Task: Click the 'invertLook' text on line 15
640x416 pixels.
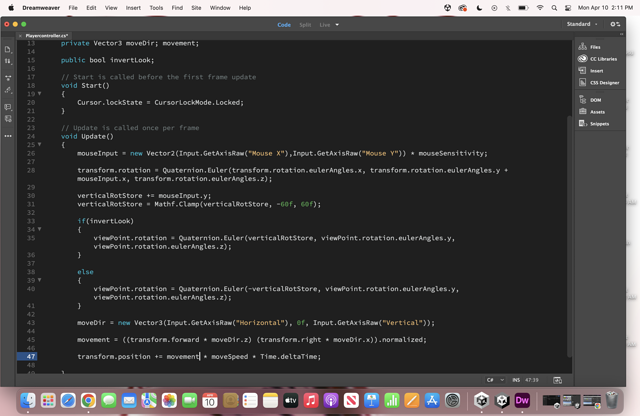Action: pyautogui.click(x=132, y=60)
